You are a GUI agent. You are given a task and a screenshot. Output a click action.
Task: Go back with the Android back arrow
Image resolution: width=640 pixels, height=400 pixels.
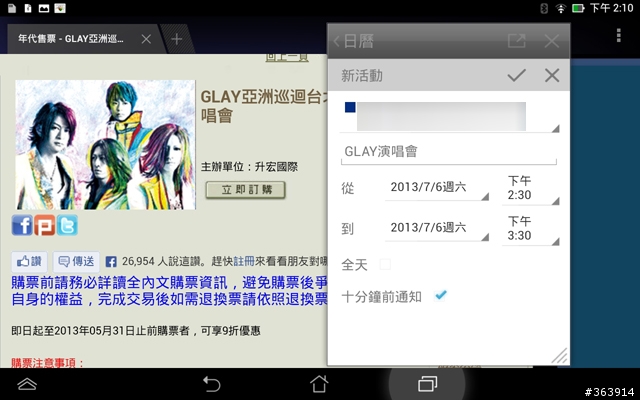point(212,384)
